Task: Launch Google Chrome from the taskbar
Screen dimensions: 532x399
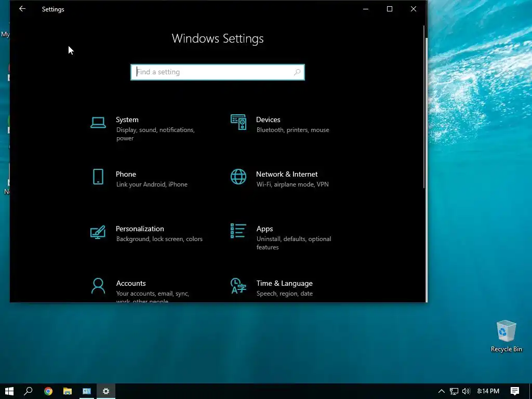Action: [48, 391]
